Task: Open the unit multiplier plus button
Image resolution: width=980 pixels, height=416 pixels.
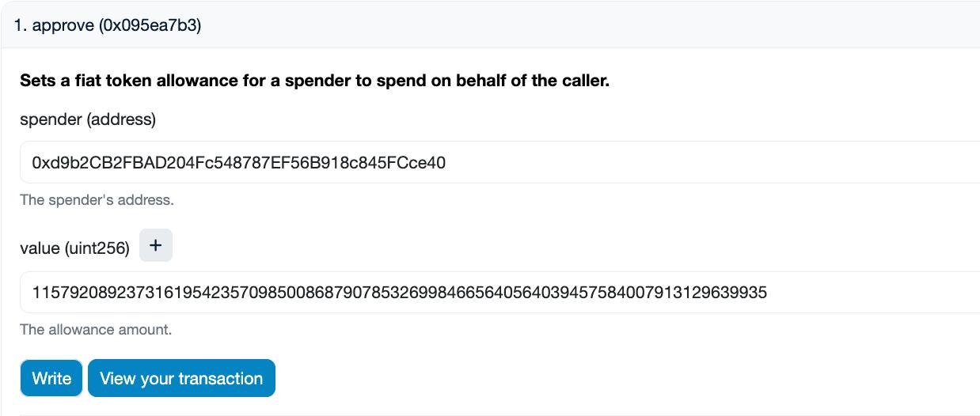Action: pyautogui.click(x=156, y=246)
